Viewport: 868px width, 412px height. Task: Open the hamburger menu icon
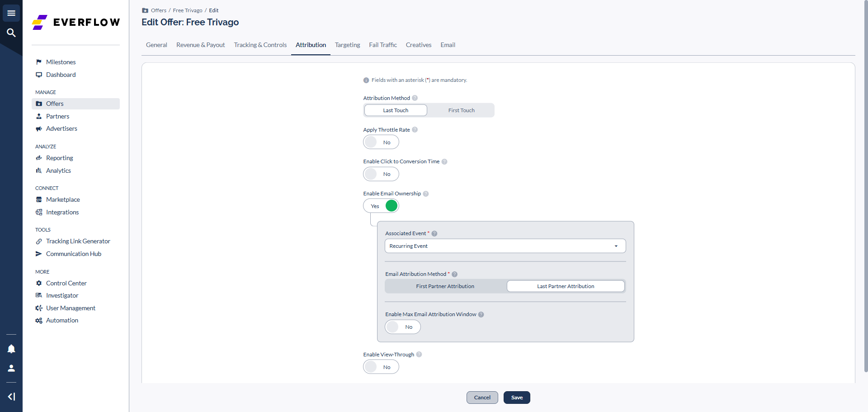coord(11,13)
